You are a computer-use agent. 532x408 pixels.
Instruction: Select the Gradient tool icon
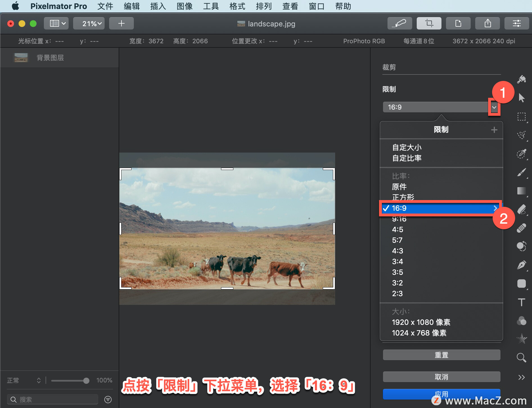click(x=522, y=191)
